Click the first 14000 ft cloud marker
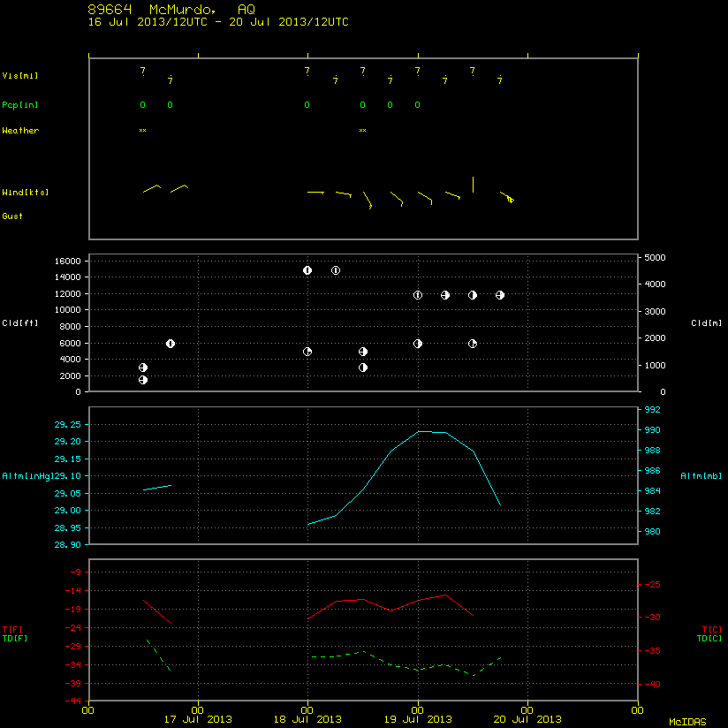Image resolution: width=728 pixels, height=728 pixels. pyautogui.click(x=307, y=270)
